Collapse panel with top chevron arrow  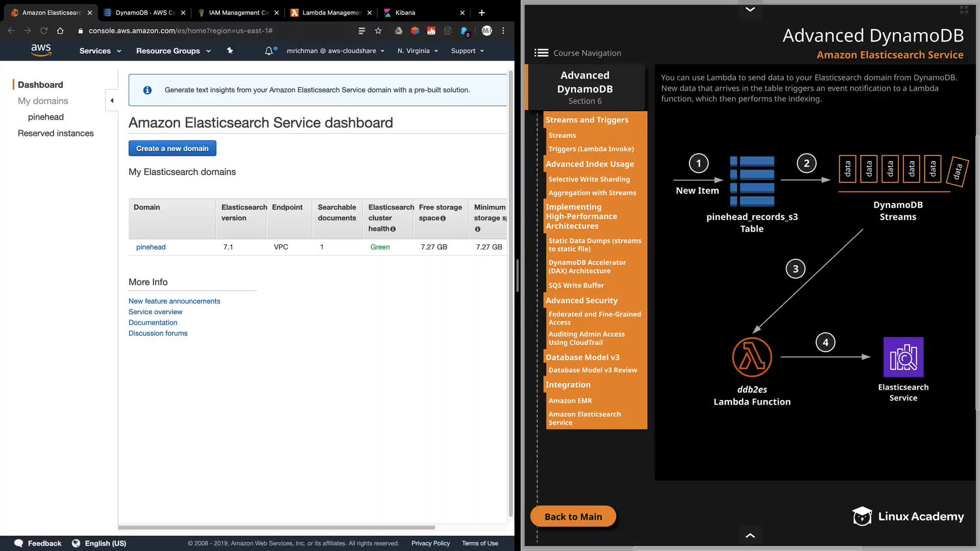click(750, 9)
